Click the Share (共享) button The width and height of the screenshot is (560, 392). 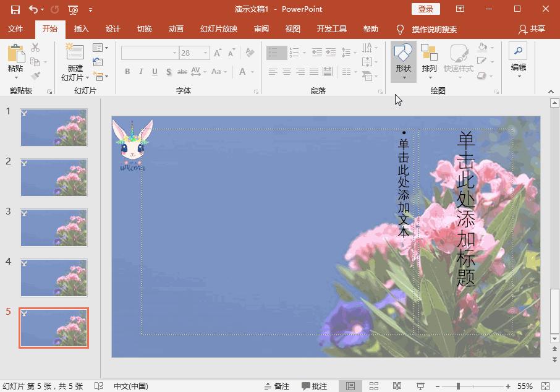click(x=532, y=29)
